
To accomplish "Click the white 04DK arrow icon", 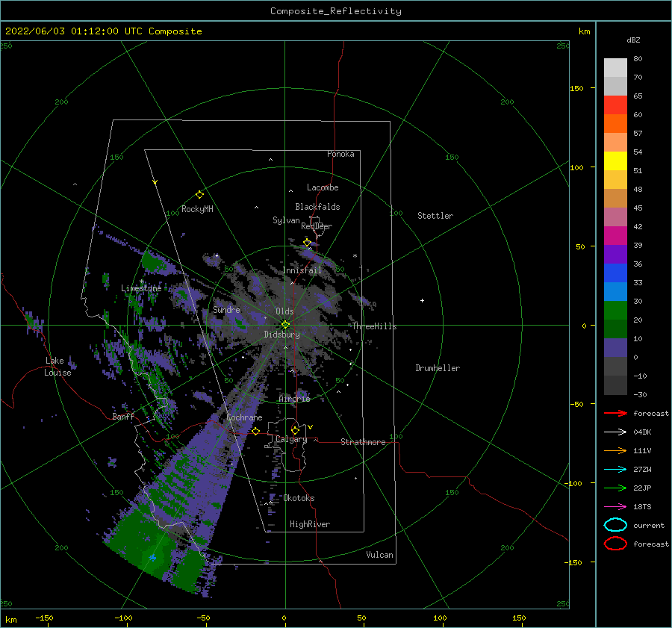I will point(615,432).
